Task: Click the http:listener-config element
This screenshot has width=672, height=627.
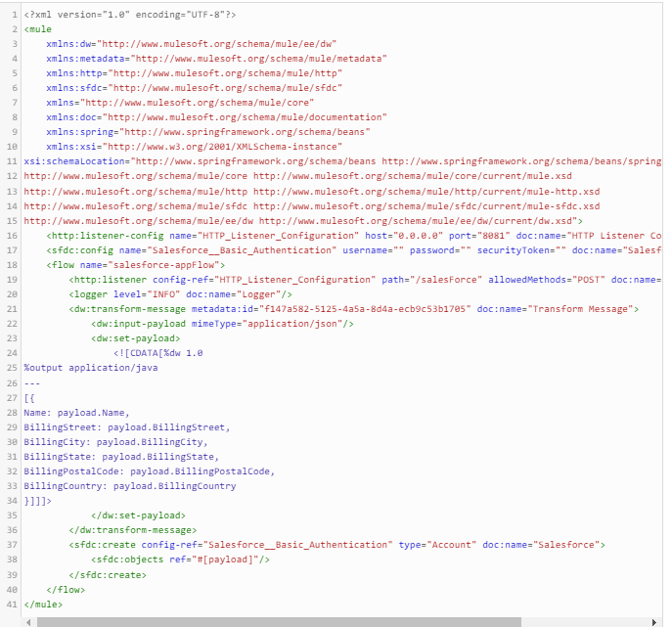Action: pos(353,236)
